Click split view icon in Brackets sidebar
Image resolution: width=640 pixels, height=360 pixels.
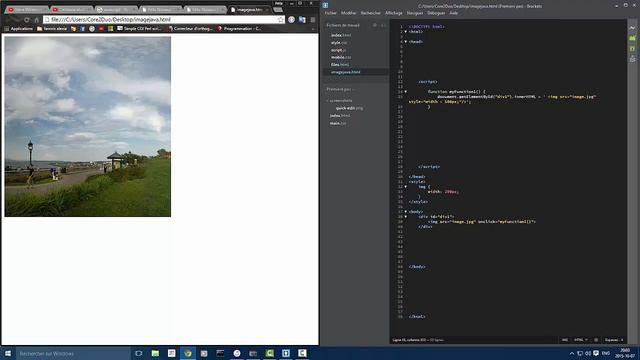point(383,25)
